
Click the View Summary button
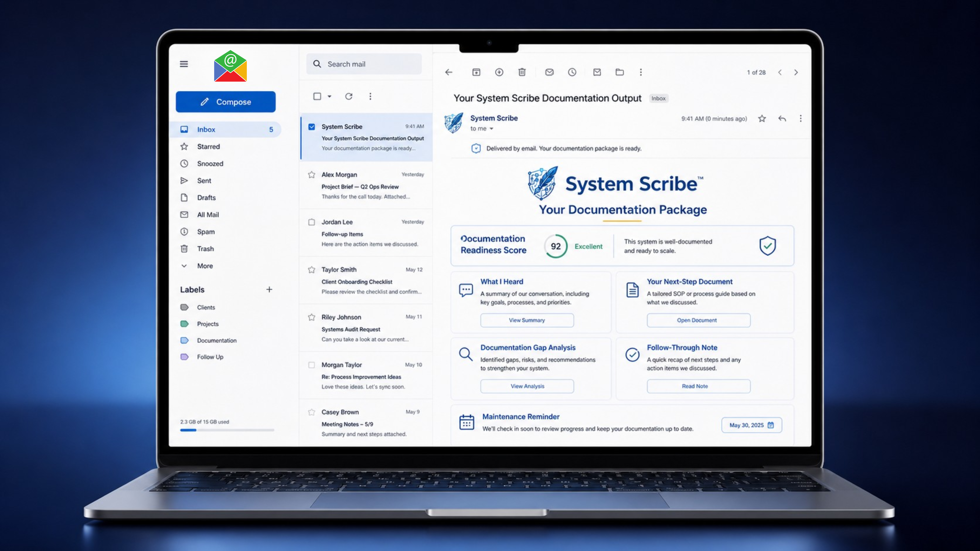(x=527, y=320)
